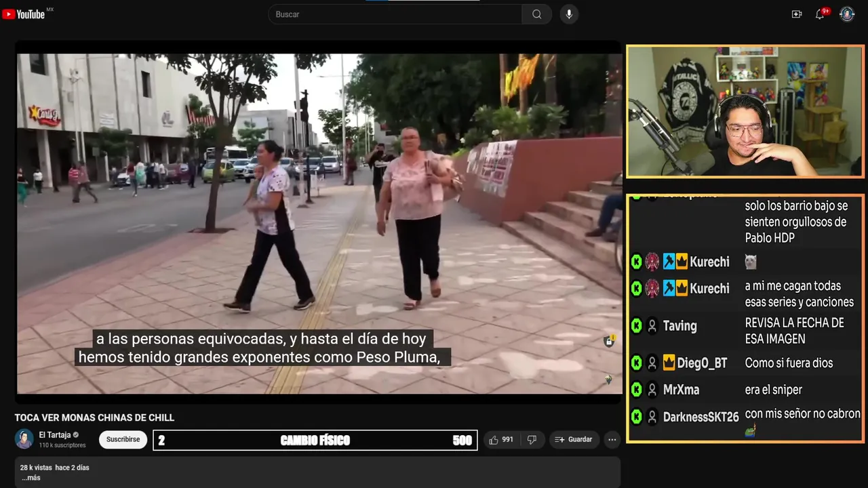Click the Kick badge in DiegO_BT's row

point(637,363)
